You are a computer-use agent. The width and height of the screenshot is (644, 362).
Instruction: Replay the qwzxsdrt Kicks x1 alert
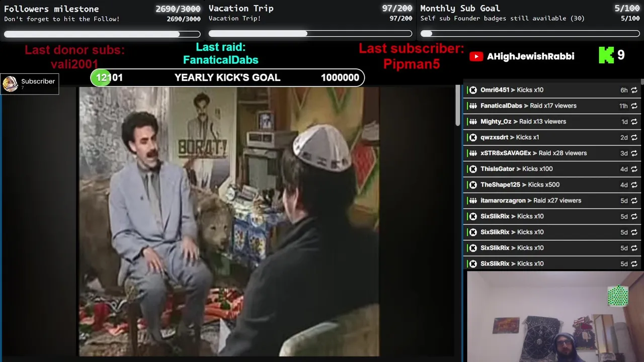[634, 137]
